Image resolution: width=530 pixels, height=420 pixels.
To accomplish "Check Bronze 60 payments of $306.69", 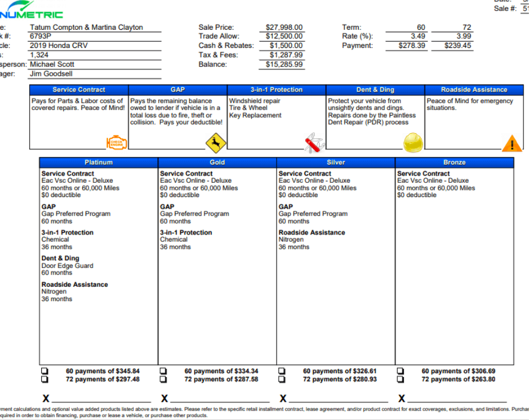I will click(401, 371).
